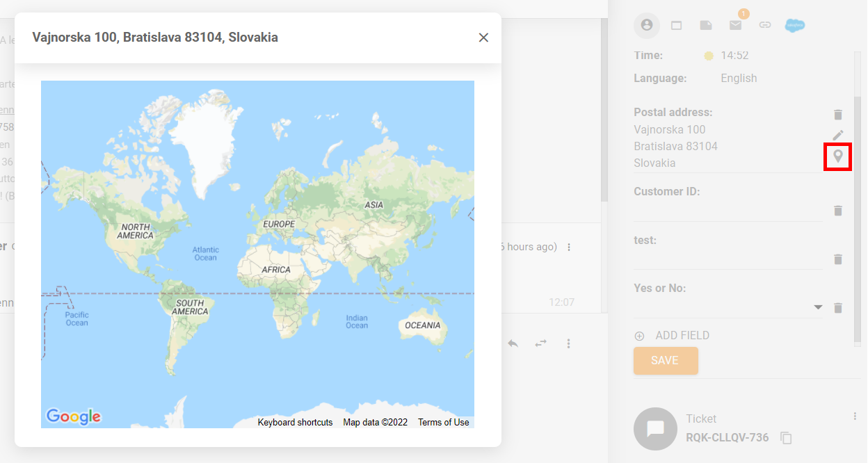Show the address on map pin icon
868x463 pixels.
[838, 156]
